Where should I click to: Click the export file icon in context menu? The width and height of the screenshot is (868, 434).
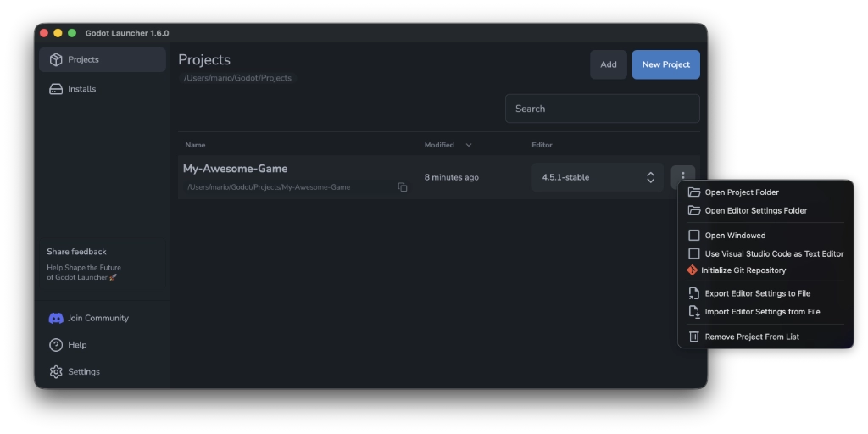click(x=693, y=293)
